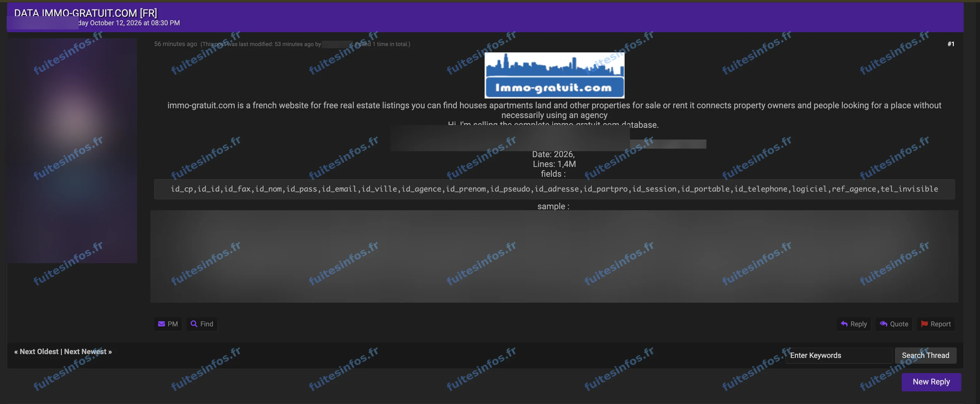Click the envelope icon beside PM

(x=161, y=324)
